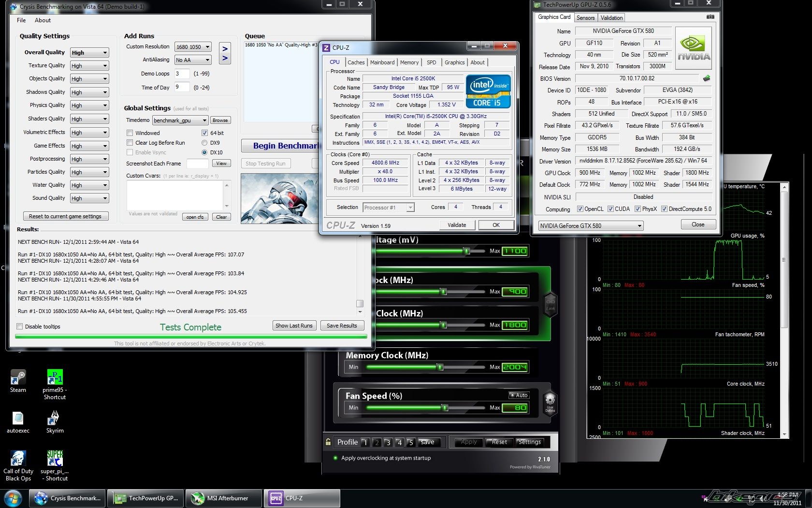Launch Skyrim from the desktop icon
Image resolution: width=812 pixels, height=508 pixels.
pyautogui.click(x=55, y=418)
